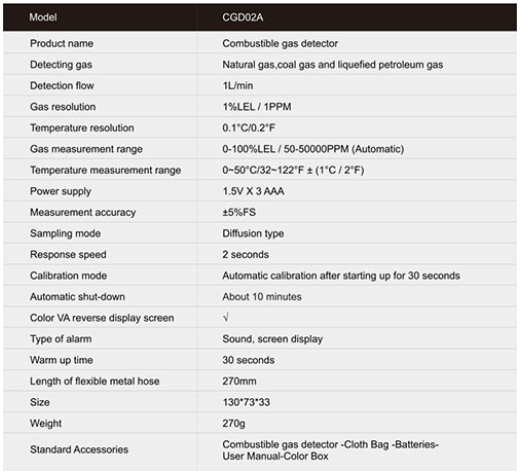Click the Temperature measurement range label
The image size is (520, 475).
click(x=106, y=170)
